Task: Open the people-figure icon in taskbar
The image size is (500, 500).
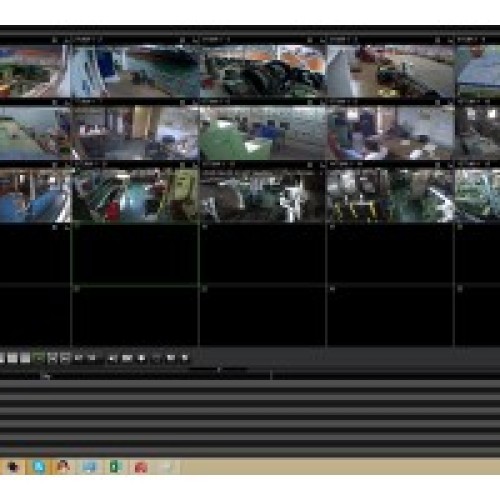Action: coord(63,466)
